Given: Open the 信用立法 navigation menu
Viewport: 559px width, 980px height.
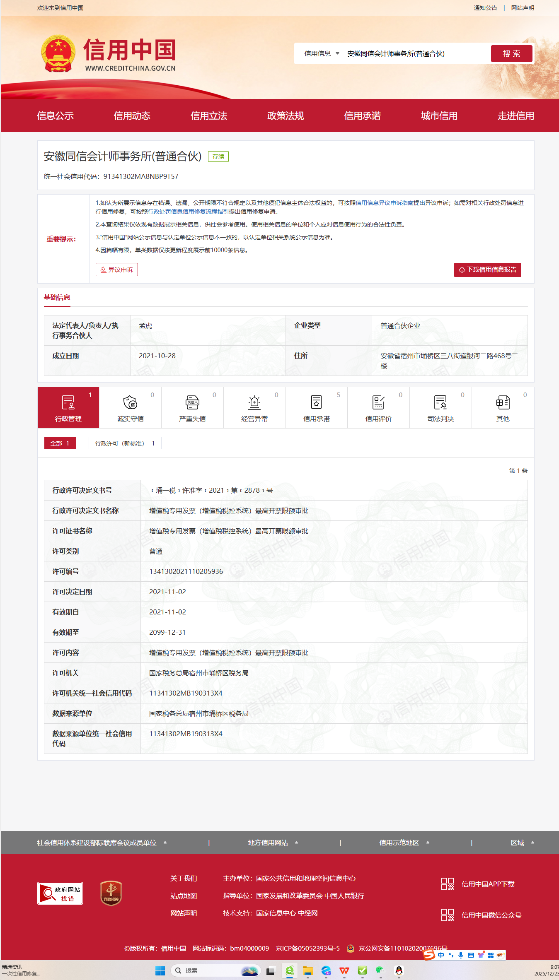Looking at the screenshot, I should [x=208, y=116].
